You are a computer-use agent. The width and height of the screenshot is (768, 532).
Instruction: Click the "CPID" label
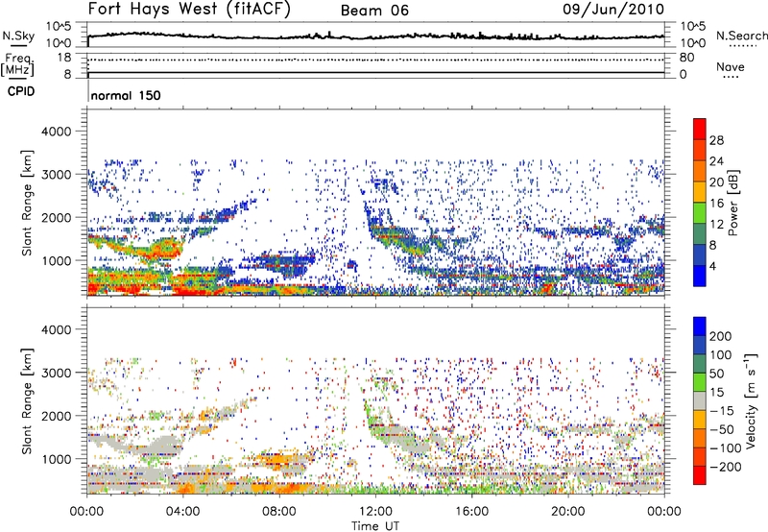21,91
